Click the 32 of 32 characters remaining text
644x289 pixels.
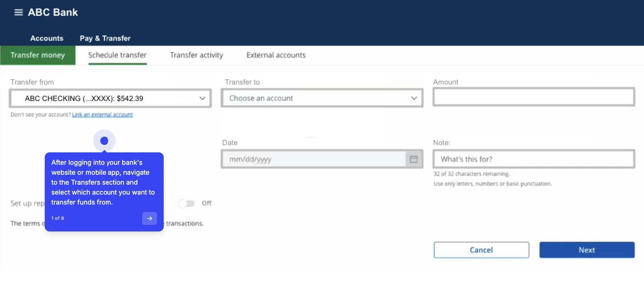tap(472, 174)
